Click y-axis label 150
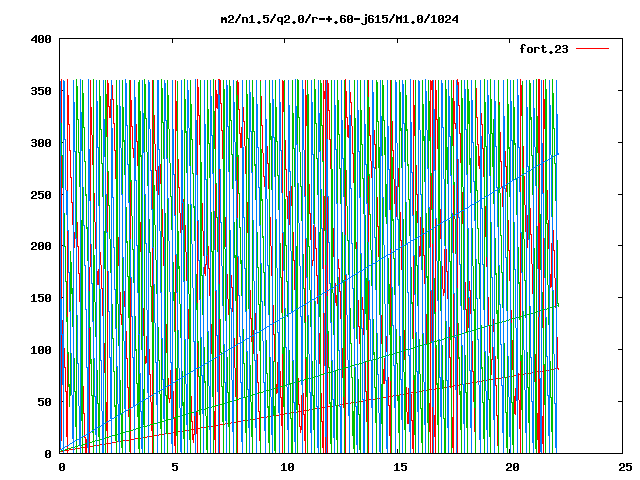This screenshot has height=480, width=640. pyautogui.click(x=41, y=298)
